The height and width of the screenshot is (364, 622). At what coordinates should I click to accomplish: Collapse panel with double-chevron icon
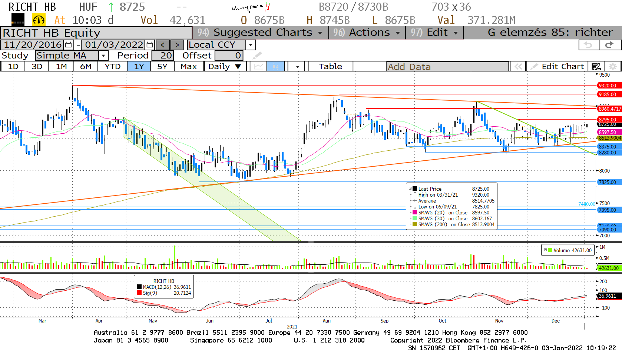tap(518, 67)
